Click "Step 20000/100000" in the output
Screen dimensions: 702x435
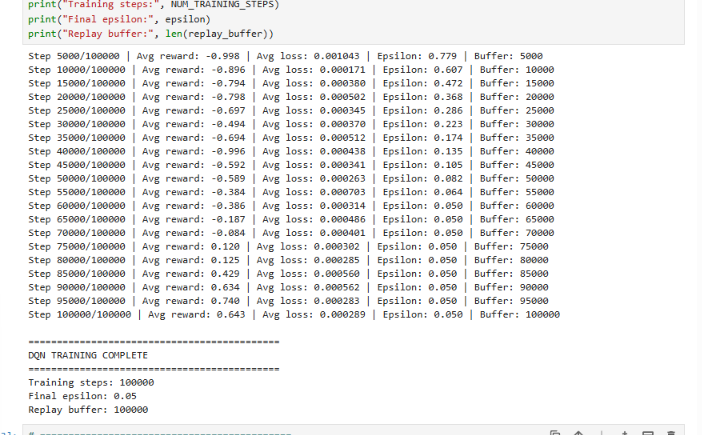click(77, 97)
